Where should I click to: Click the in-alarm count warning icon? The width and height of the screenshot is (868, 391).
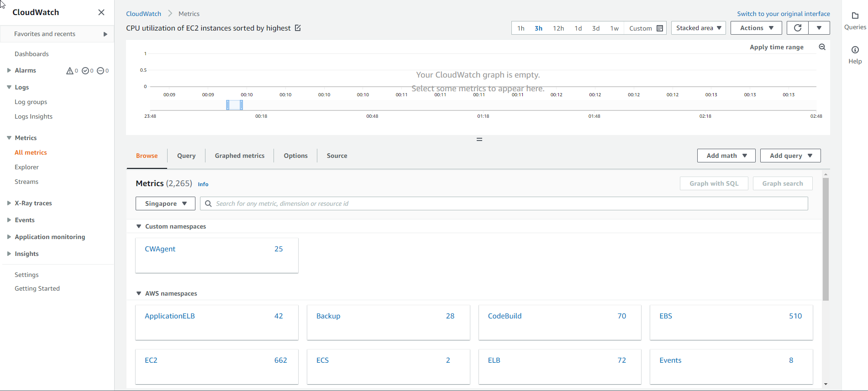(70, 71)
